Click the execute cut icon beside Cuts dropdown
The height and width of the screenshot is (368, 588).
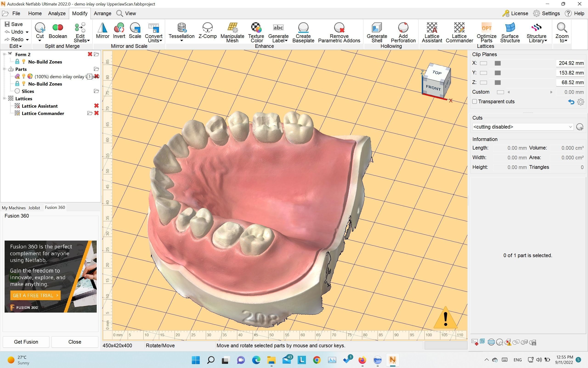(x=580, y=127)
